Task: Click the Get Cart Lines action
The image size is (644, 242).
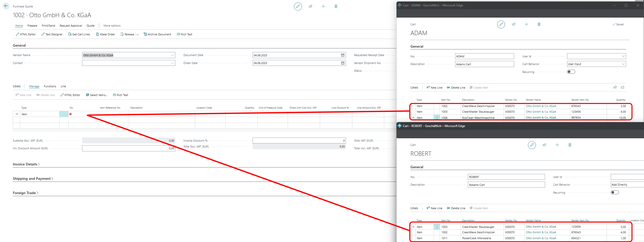Action: click(x=79, y=34)
